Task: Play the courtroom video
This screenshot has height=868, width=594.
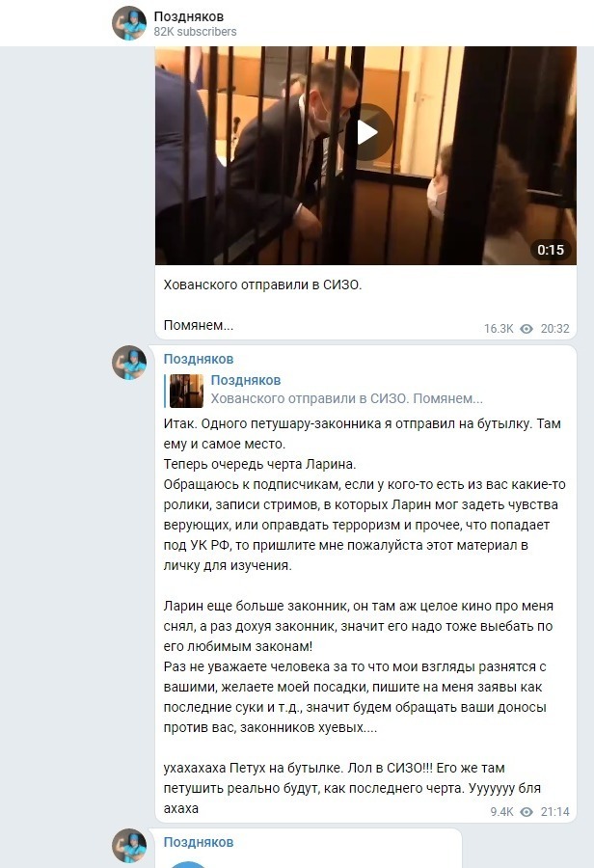Action: tap(365, 132)
